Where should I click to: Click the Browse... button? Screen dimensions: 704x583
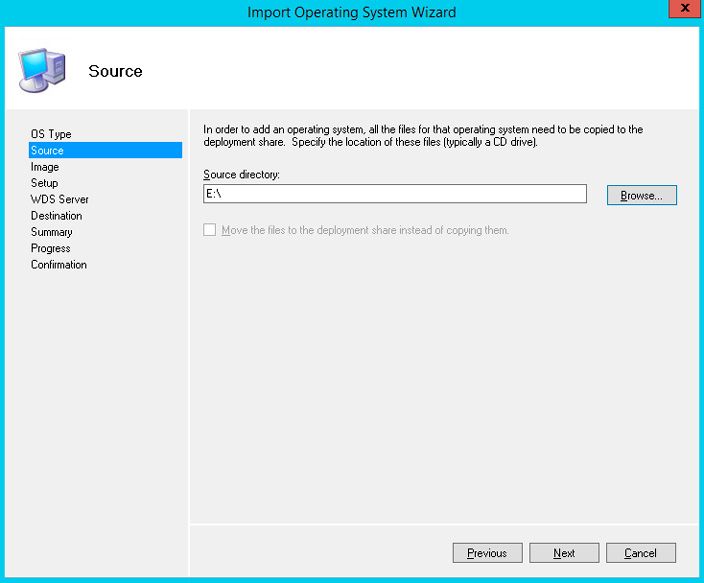click(x=641, y=195)
